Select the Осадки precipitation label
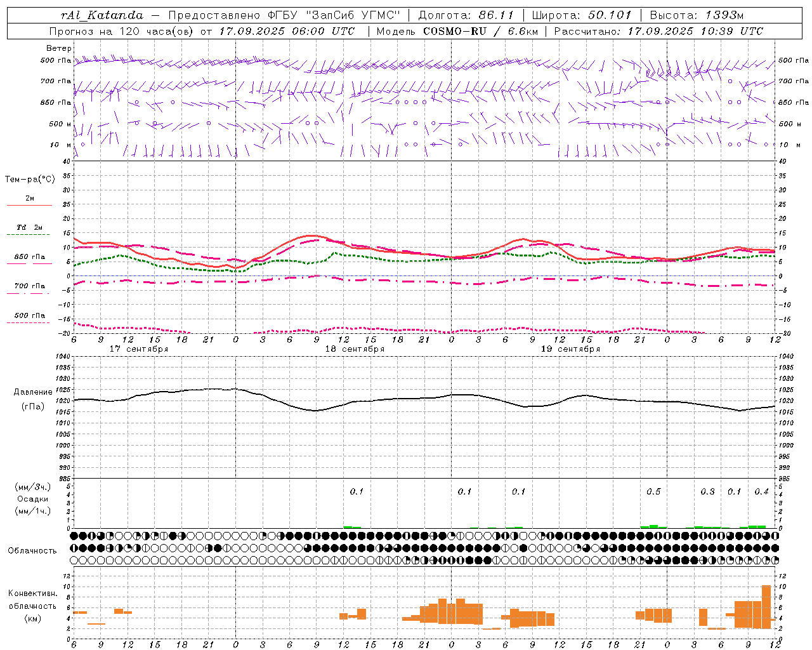812x650 pixels. 33,499
